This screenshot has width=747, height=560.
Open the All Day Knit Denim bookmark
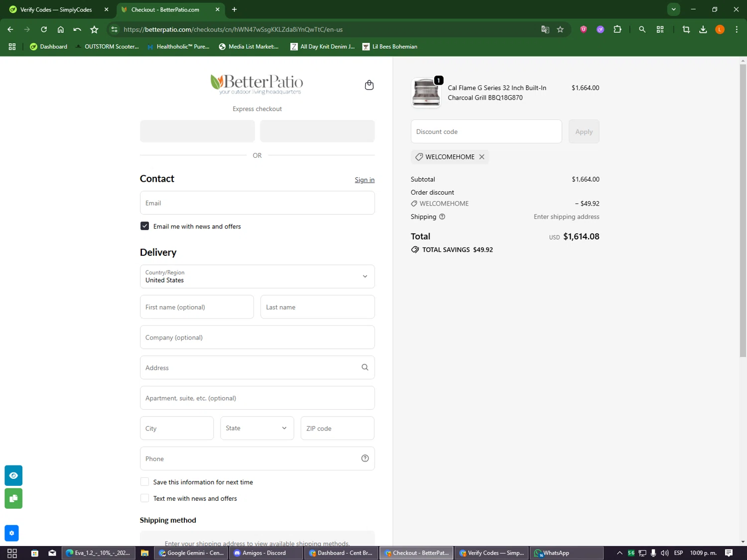[323, 46]
